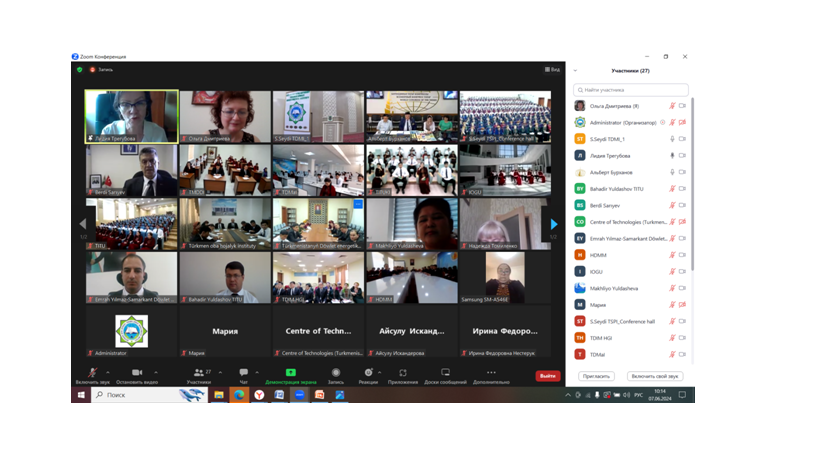The height and width of the screenshot is (460, 819).
Task: Open PowerPoint from the taskbar
Action: coord(320,395)
